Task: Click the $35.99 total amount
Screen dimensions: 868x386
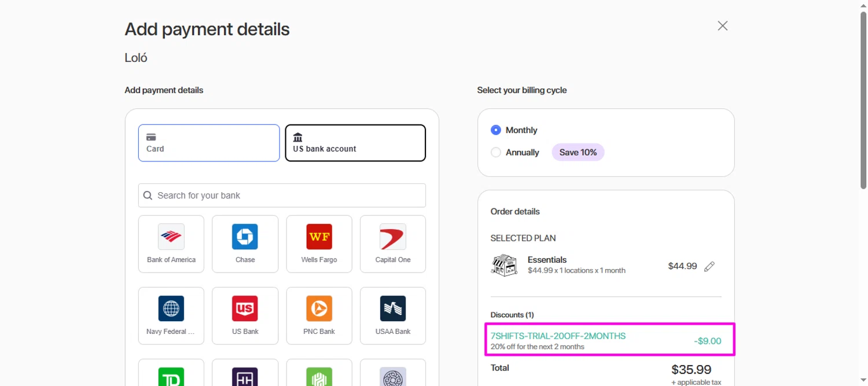Action: [x=692, y=369]
